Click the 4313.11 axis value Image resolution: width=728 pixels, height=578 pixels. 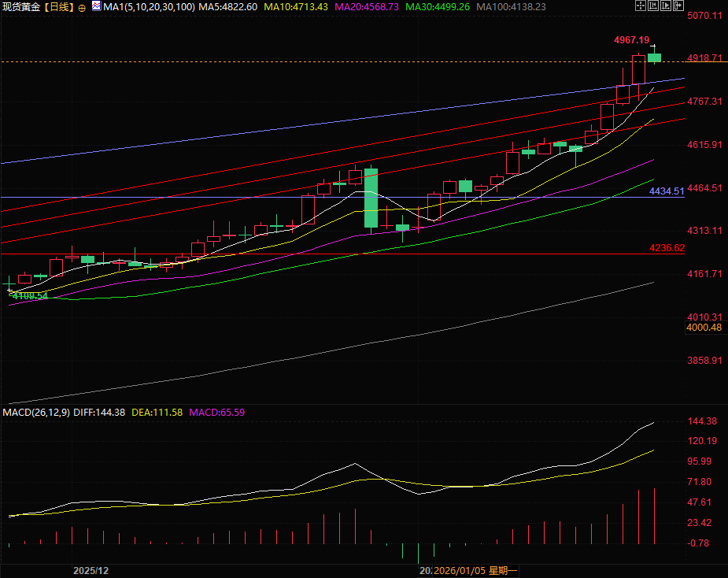705,231
